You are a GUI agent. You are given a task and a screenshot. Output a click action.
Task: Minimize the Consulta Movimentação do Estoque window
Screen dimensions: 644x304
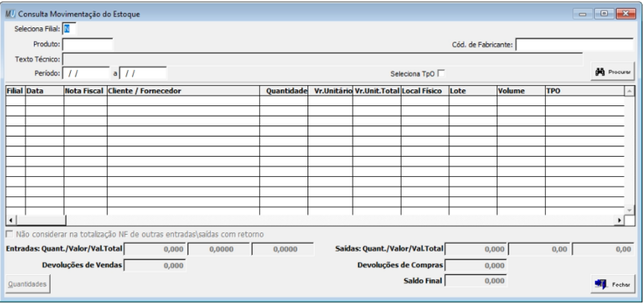pos(582,14)
